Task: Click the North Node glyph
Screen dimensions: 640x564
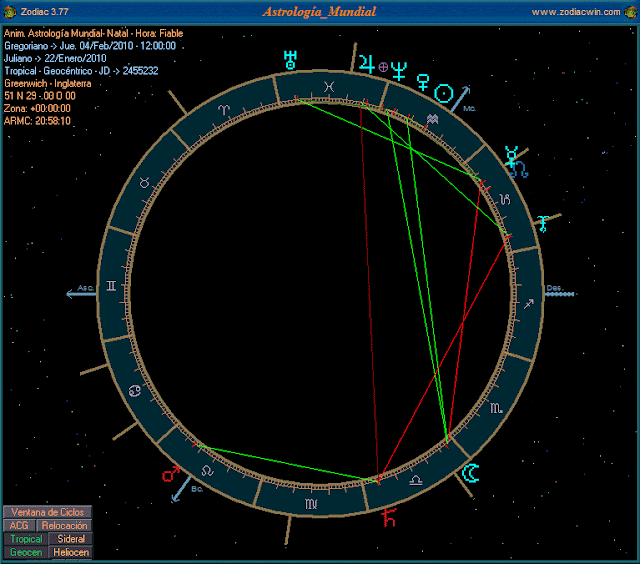Action: pos(520,170)
